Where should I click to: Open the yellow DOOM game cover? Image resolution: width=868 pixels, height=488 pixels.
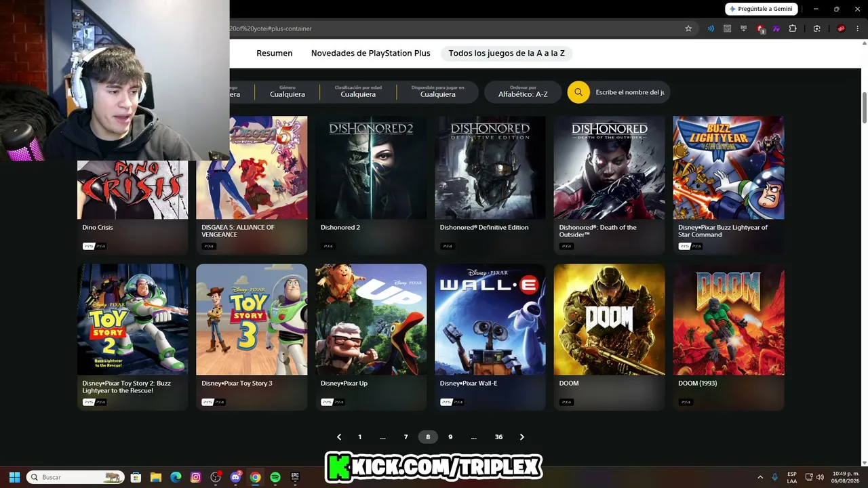(x=610, y=319)
